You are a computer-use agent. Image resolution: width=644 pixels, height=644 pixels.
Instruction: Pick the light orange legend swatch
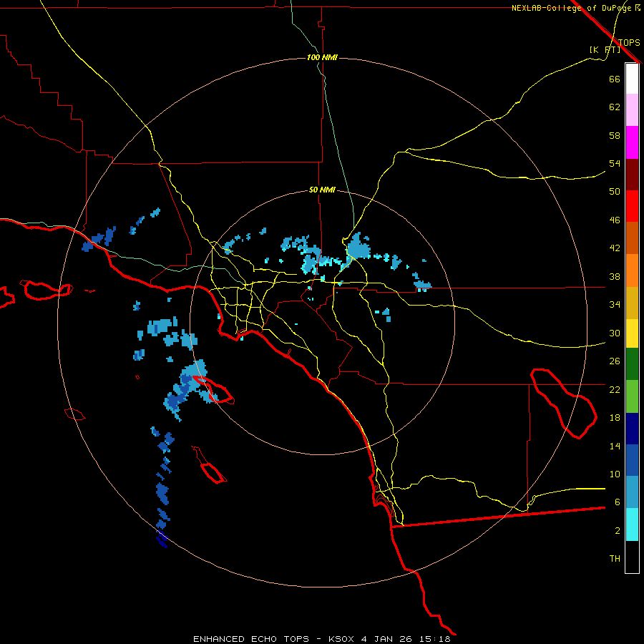click(x=632, y=270)
